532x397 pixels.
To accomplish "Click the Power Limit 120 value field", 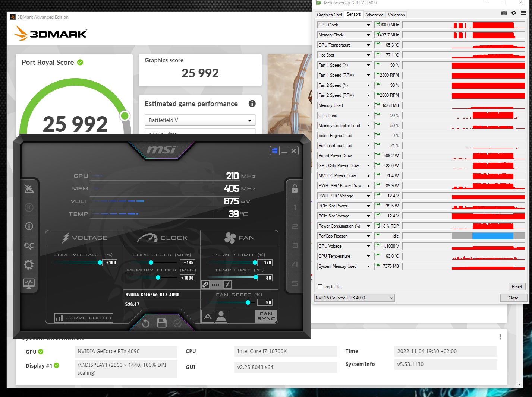I will click(266, 263).
